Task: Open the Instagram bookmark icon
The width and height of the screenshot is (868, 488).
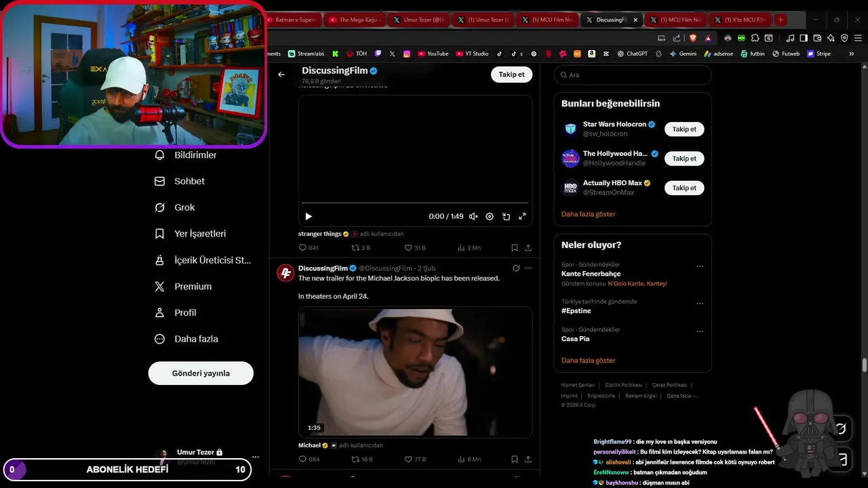Action: [x=407, y=54]
